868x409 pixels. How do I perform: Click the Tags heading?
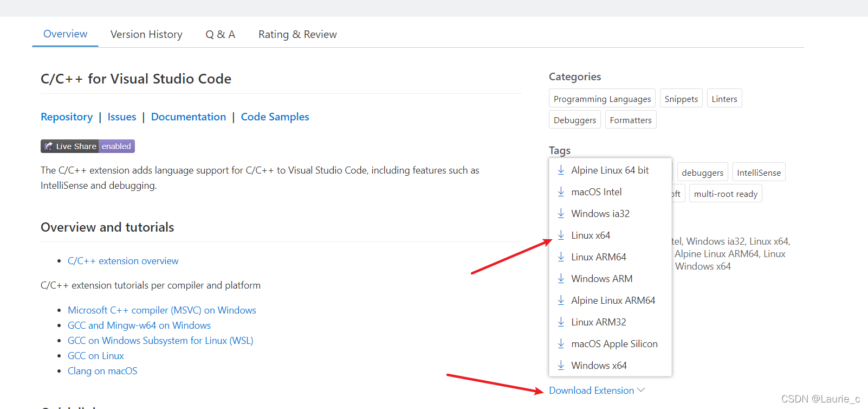(x=560, y=151)
